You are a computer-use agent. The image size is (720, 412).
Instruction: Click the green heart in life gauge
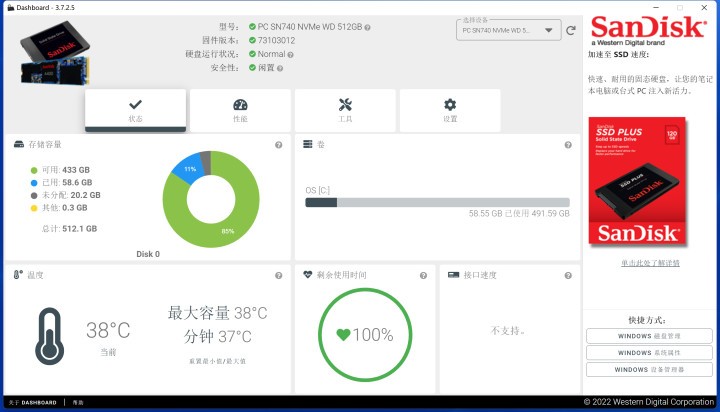pyautogui.click(x=343, y=334)
